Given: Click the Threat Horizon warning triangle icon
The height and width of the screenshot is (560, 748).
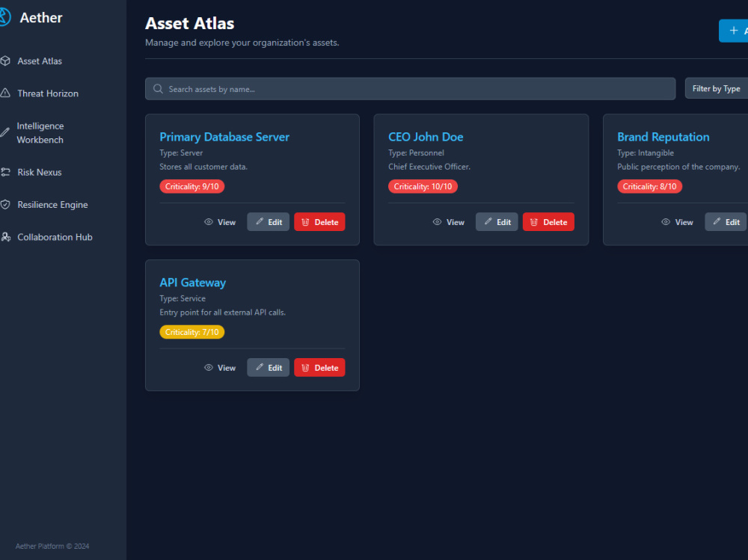Looking at the screenshot, I should (x=5, y=93).
